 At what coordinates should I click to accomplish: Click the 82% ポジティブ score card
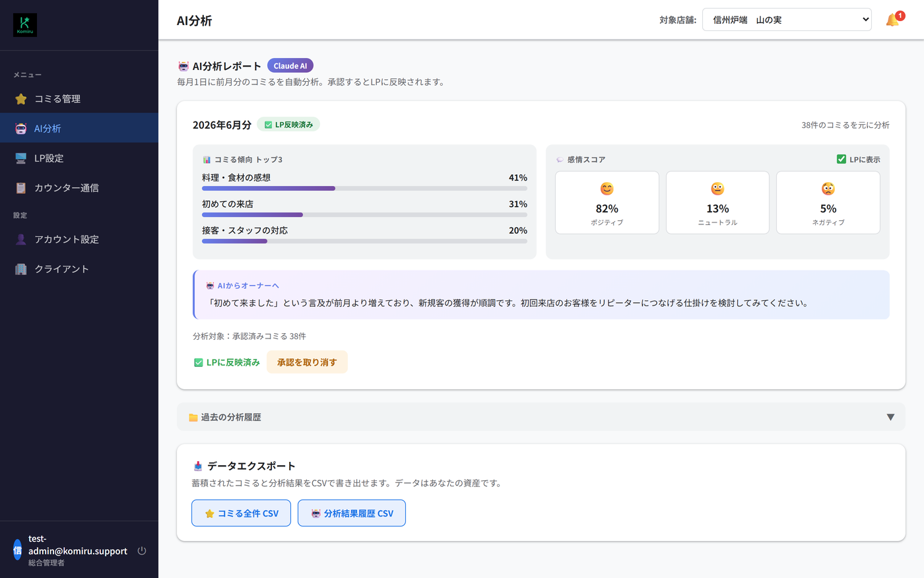pyautogui.click(x=607, y=203)
